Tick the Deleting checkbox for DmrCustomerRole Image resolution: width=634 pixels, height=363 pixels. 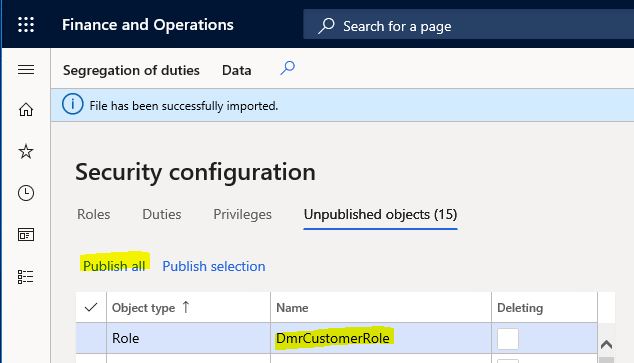pos(508,339)
